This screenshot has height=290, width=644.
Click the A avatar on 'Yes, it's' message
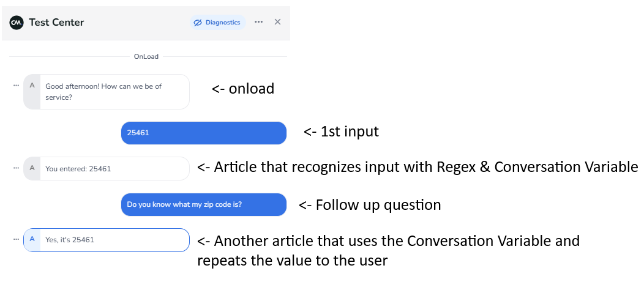click(32, 240)
